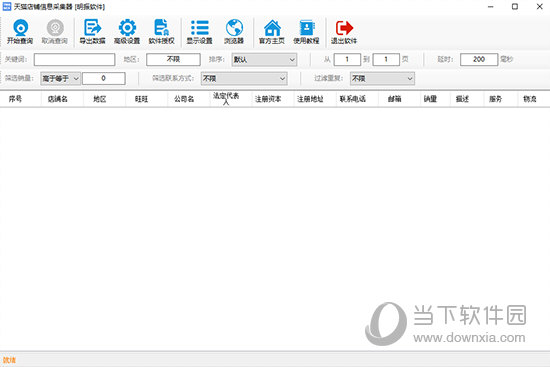Expand the 过滤重复 duplicate filter dropdown
The width and height of the screenshot is (550, 367).
click(x=382, y=79)
